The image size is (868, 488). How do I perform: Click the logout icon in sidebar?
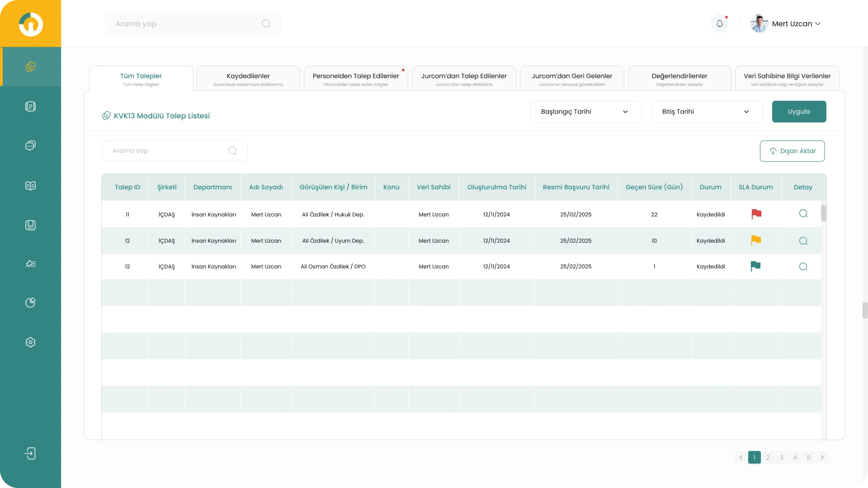tap(30, 454)
